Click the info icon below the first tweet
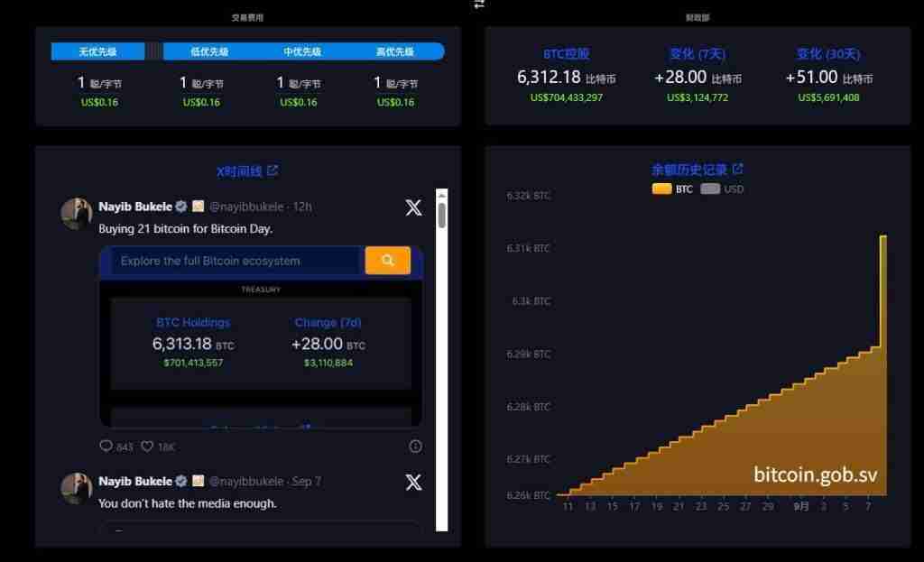 [x=415, y=446]
